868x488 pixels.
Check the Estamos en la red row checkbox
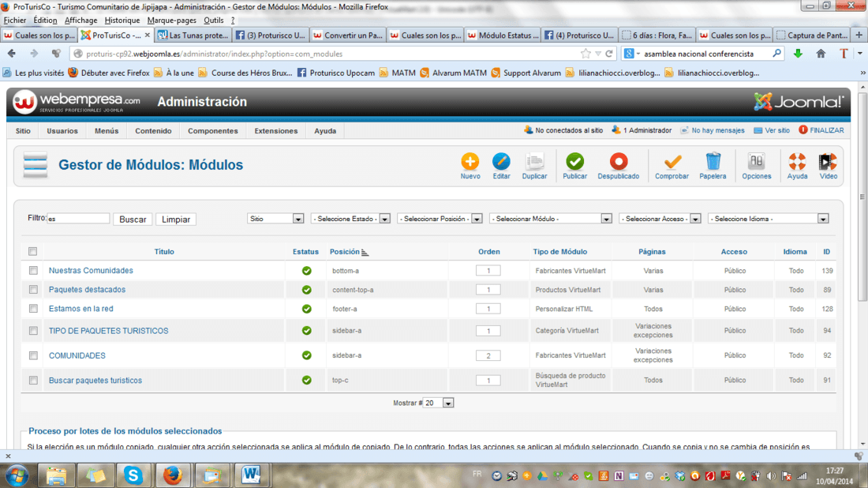(x=33, y=309)
